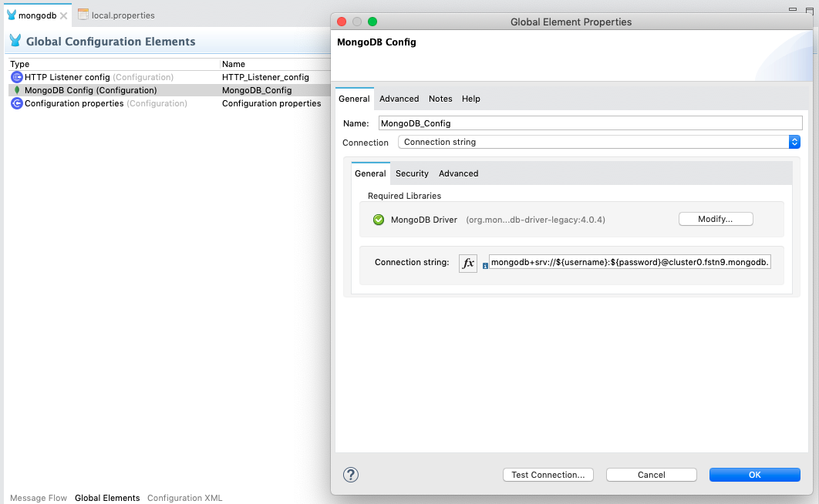Switch to Message Flow view
This screenshot has width=819, height=504.
click(39, 498)
